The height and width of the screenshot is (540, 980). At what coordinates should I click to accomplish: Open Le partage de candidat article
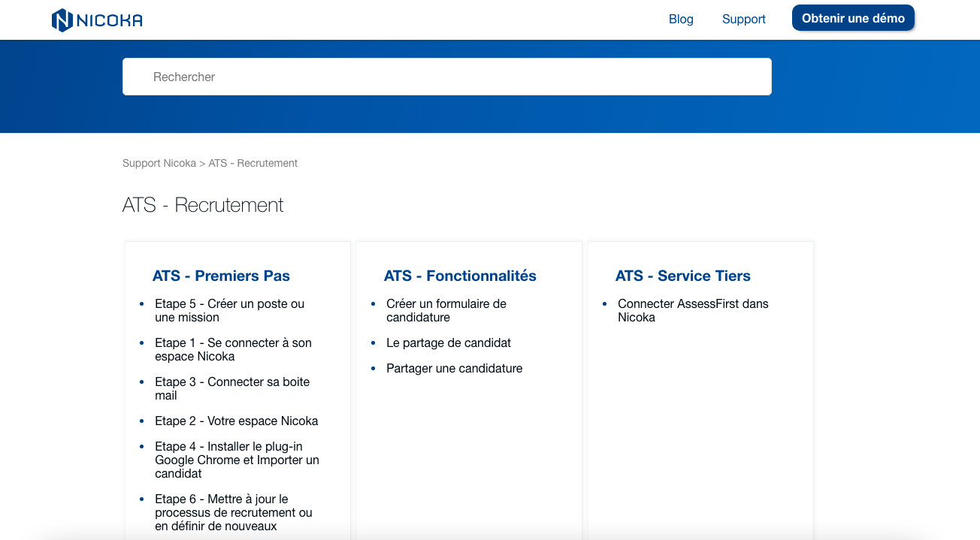tap(449, 342)
